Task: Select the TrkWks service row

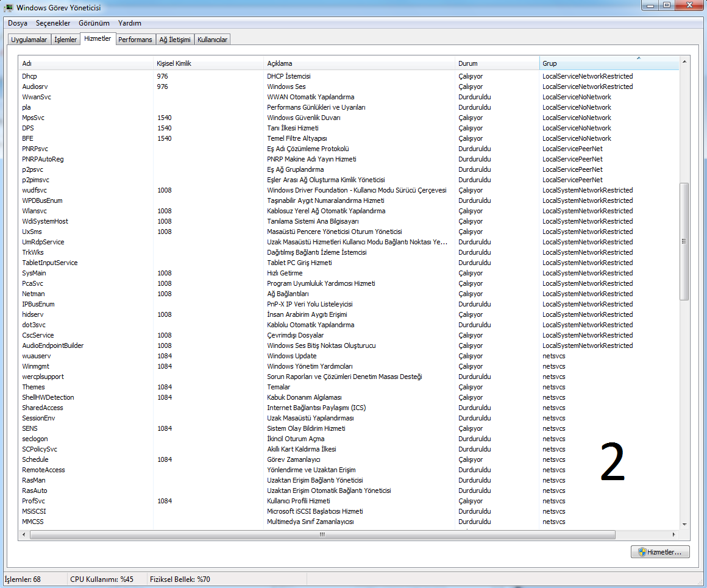Action: [x=349, y=252]
